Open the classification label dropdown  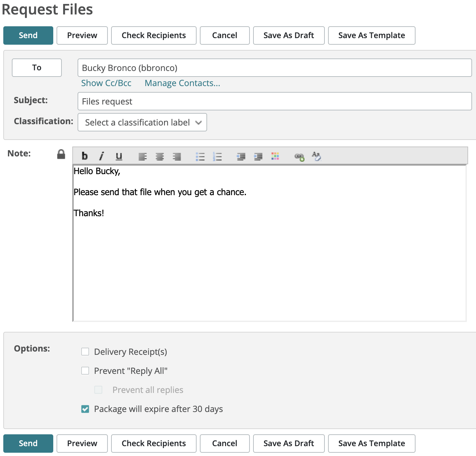pos(142,123)
